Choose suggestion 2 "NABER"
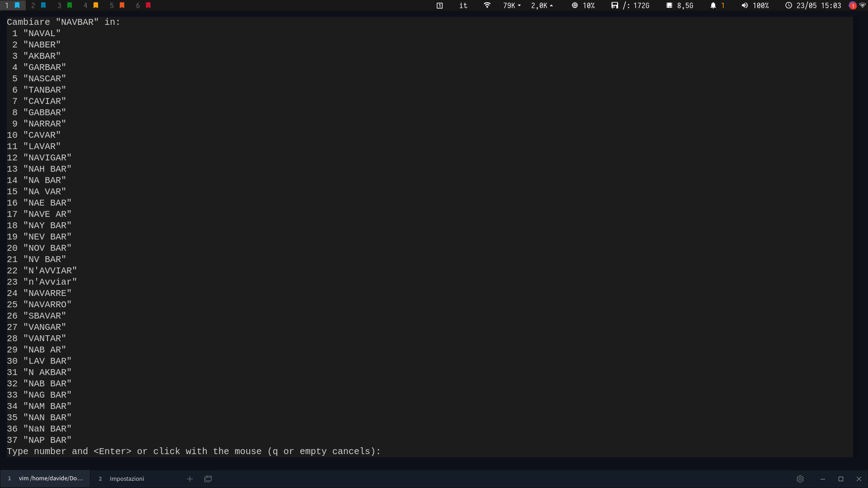Screen dimensions: 868x488 (36, 45)
